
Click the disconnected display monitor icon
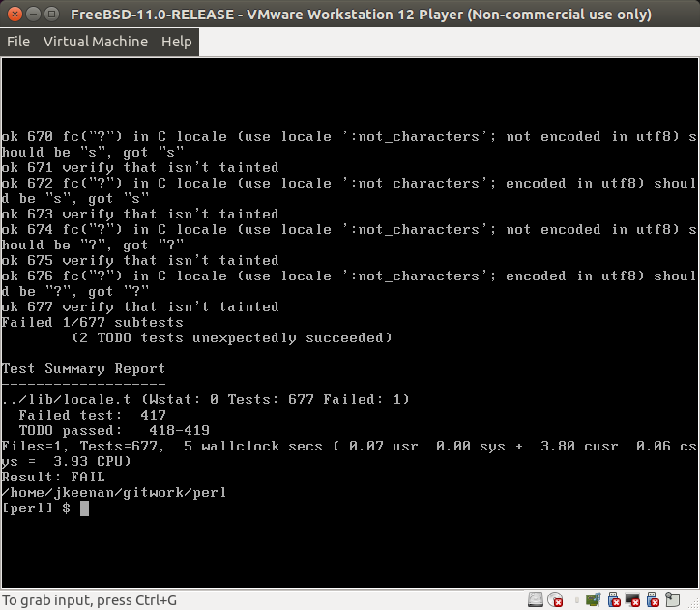[632, 599]
